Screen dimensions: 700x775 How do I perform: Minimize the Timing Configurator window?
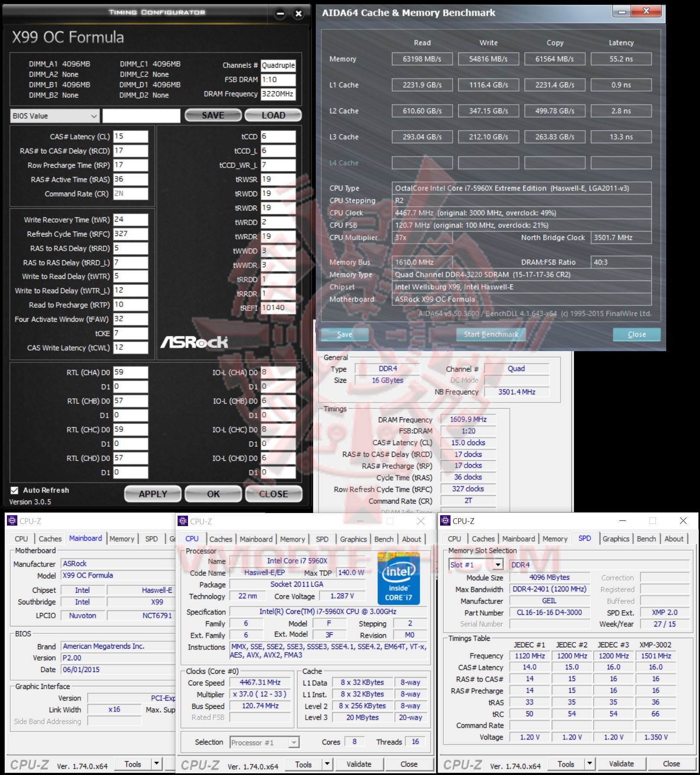pos(280,14)
